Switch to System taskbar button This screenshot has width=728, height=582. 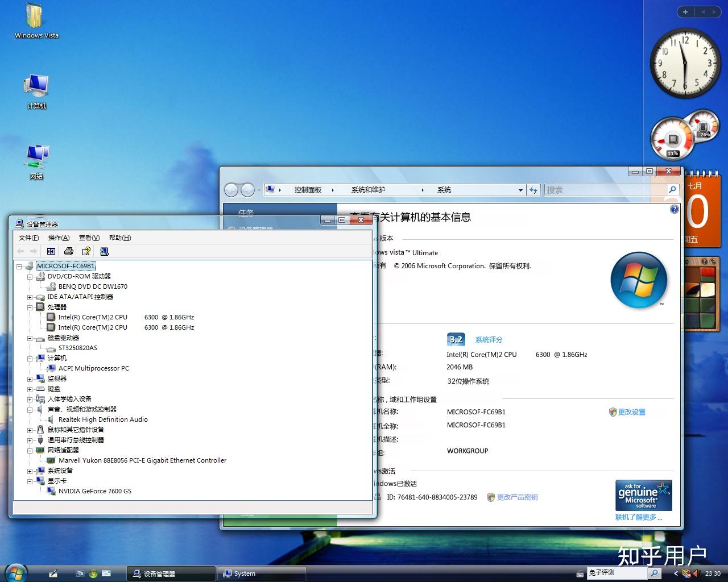262,573
